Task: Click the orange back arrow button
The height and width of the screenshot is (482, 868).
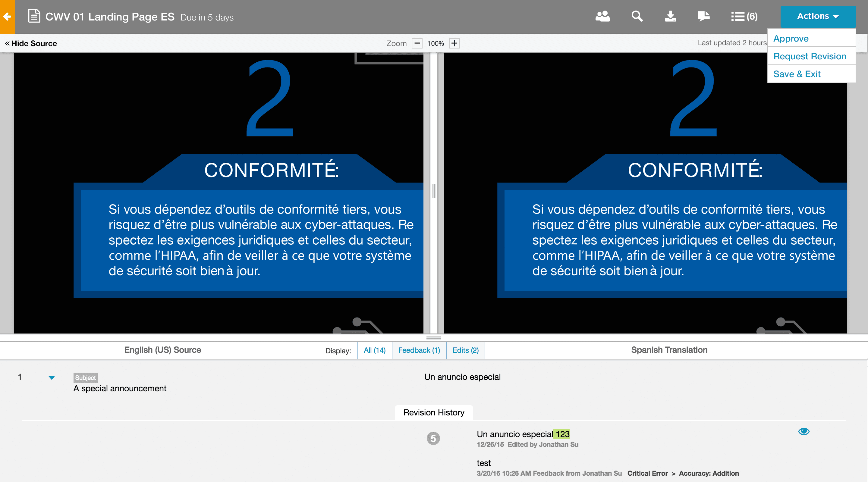Action: coord(7,17)
